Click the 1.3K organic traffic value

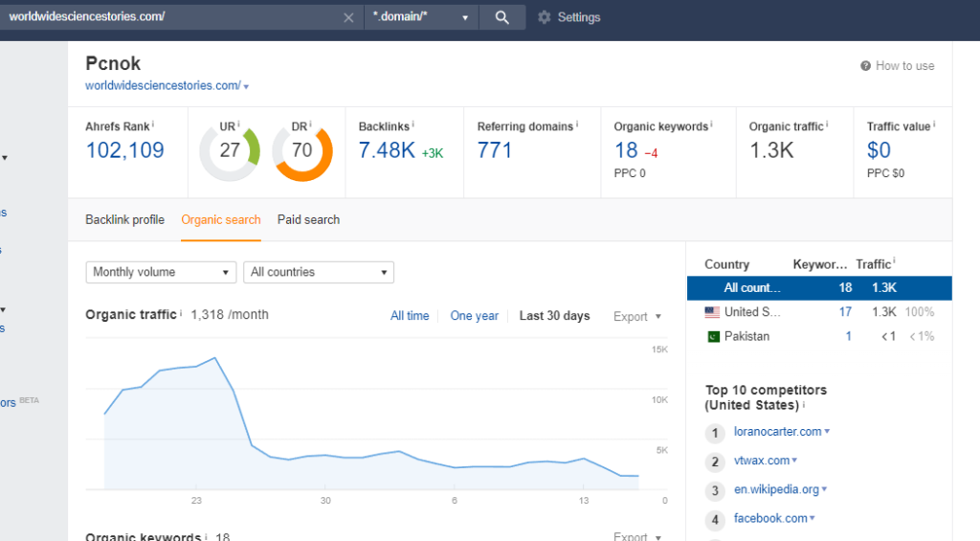click(x=771, y=150)
